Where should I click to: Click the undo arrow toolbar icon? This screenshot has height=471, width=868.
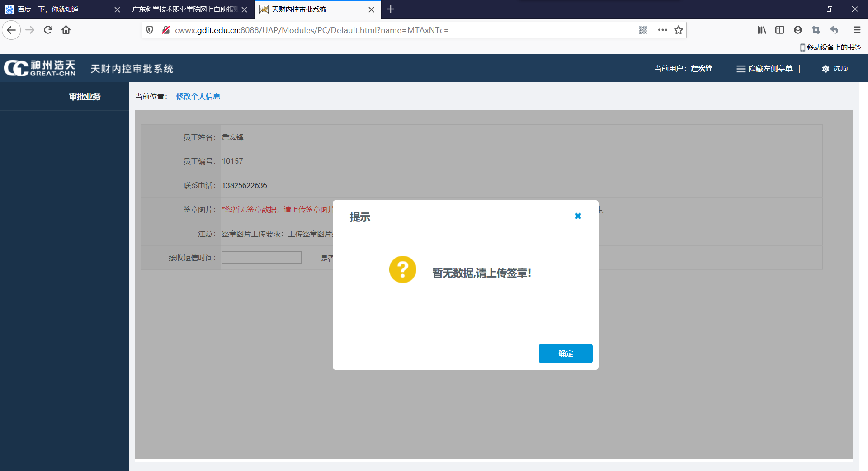click(x=834, y=30)
